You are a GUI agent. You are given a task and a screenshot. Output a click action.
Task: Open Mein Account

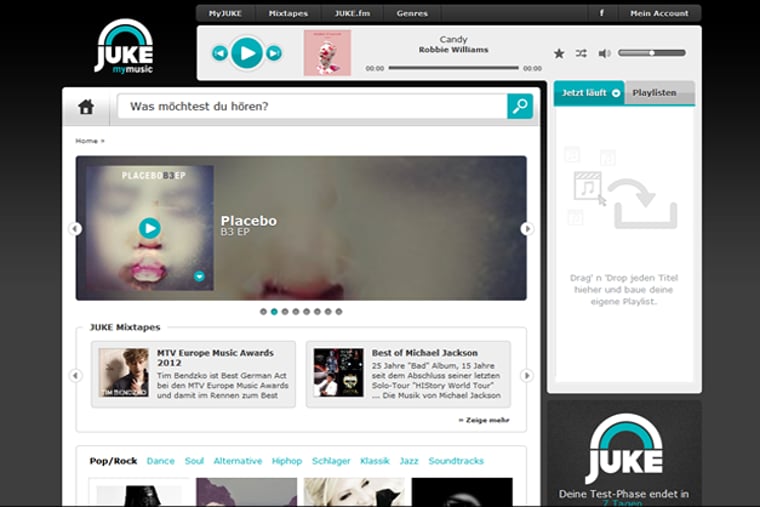[x=659, y=13]
